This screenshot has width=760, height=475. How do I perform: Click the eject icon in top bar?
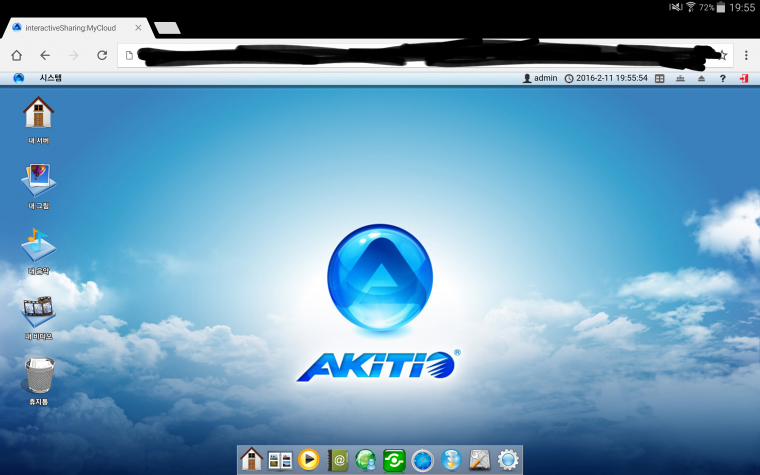[x=701, y=79]
